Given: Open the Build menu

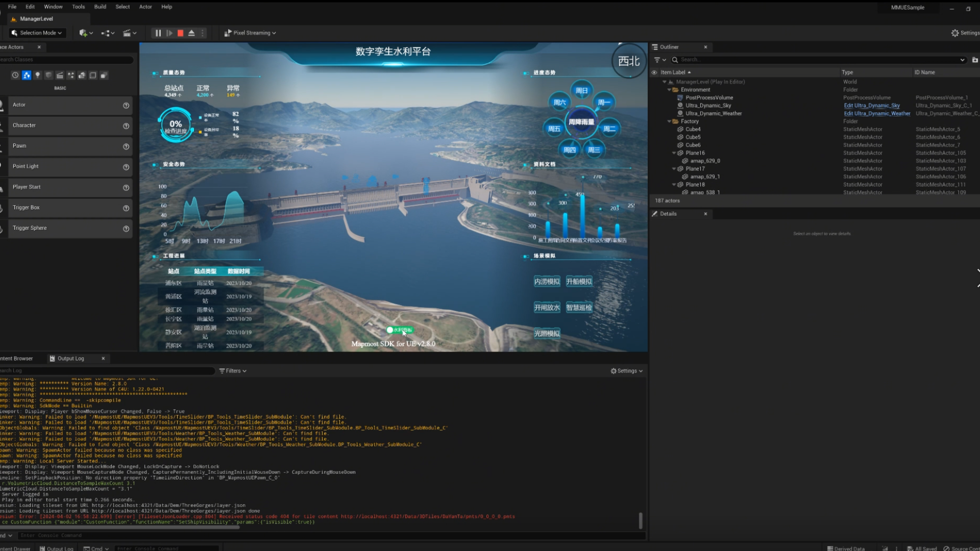Looking at the screenshot, I should (x=100, y=7).
